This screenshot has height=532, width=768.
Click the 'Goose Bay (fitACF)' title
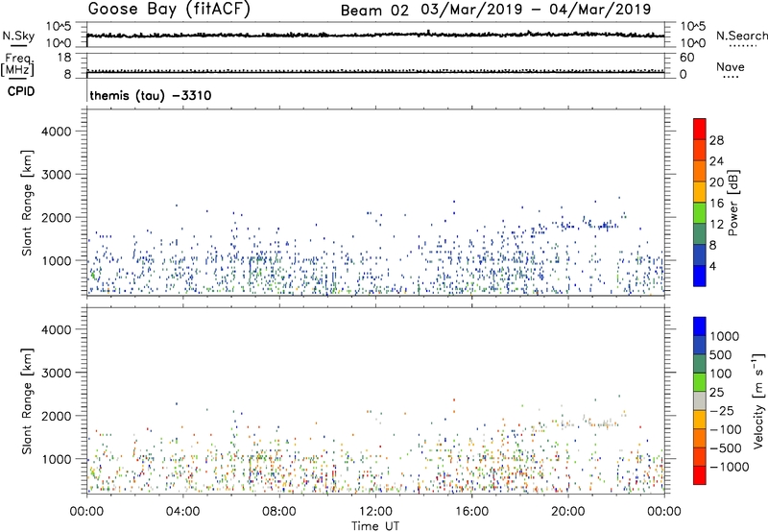tap(169, 10)
